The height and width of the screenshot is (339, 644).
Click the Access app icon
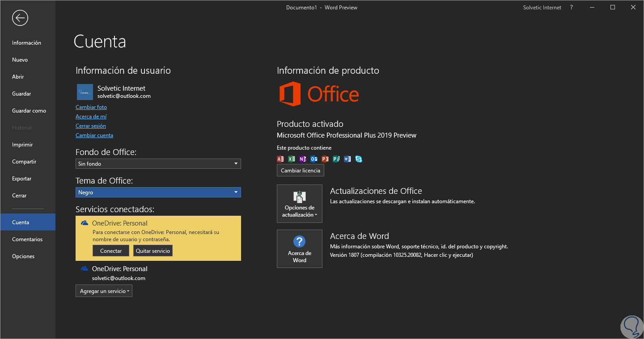tap(280, 159)
